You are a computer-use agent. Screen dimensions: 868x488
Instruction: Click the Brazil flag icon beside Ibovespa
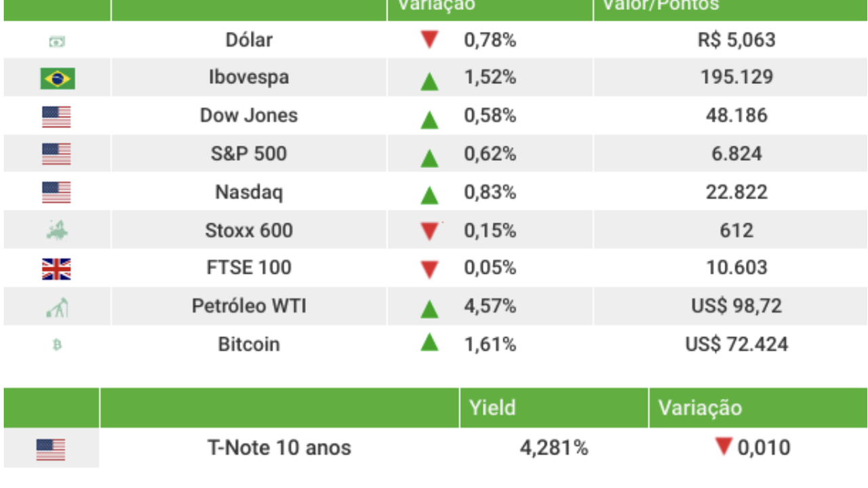click(57, 79)
